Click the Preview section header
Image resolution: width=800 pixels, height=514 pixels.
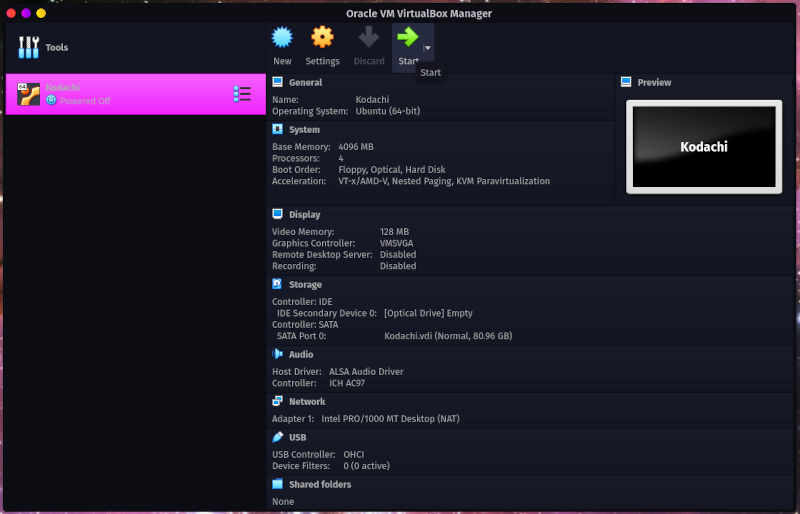tap(654, 82)
